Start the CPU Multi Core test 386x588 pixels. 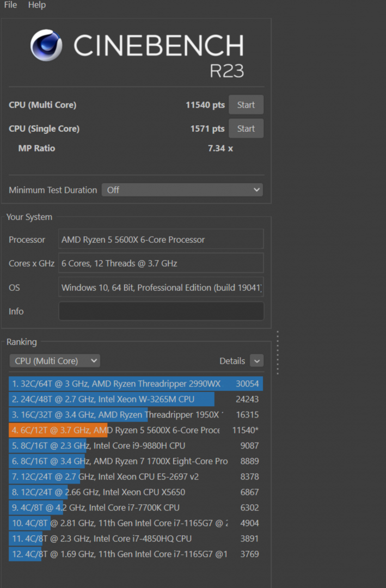click(x=246, y=105)
